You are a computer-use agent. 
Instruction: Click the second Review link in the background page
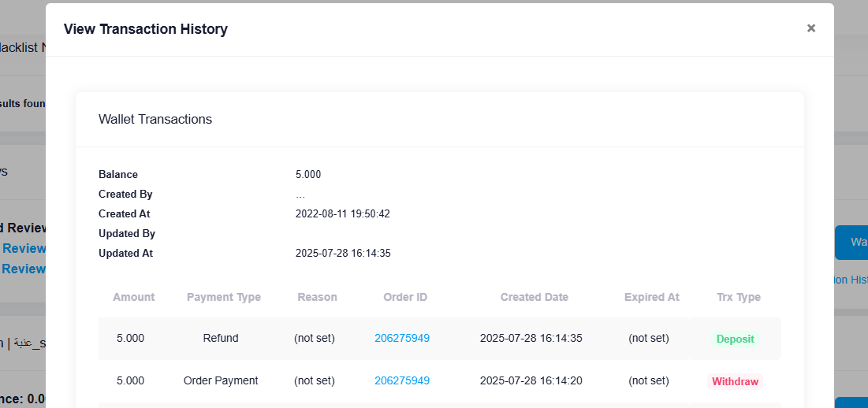pyautogui.click(x=23, y=269)
